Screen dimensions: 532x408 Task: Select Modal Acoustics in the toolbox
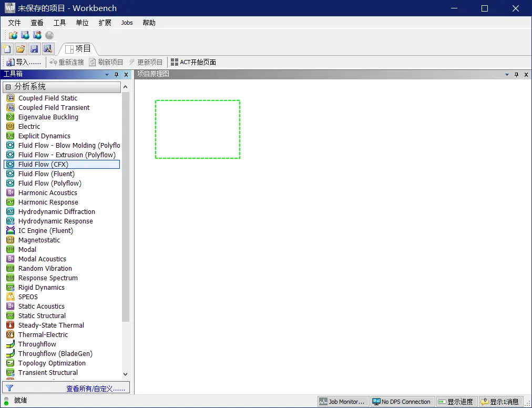[x=63, y=259]
